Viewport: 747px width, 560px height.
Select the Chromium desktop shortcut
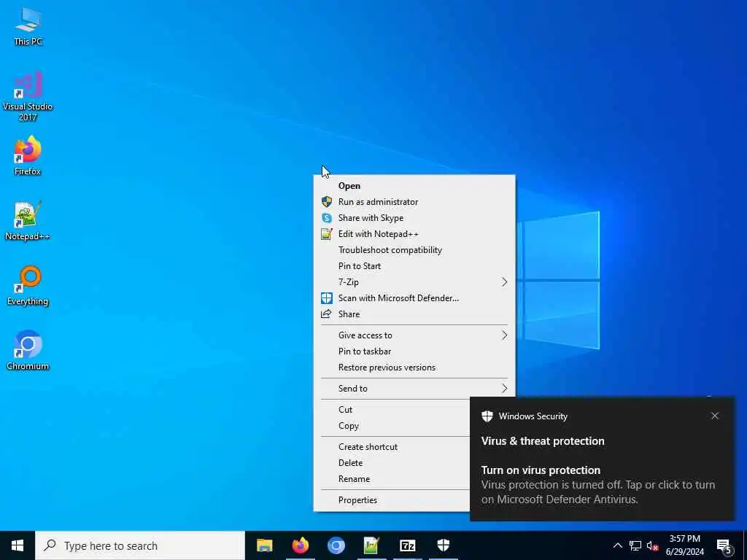[x=28, y=351]
